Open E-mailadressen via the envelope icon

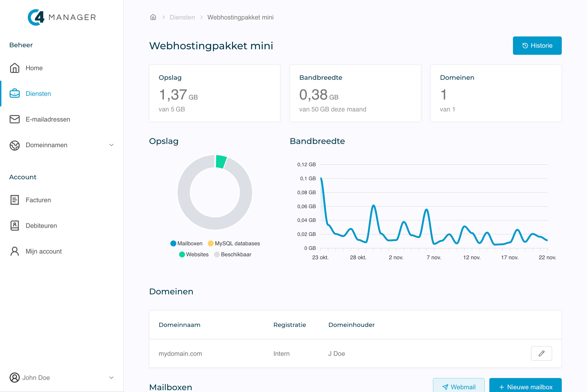(x=14, y=119)
